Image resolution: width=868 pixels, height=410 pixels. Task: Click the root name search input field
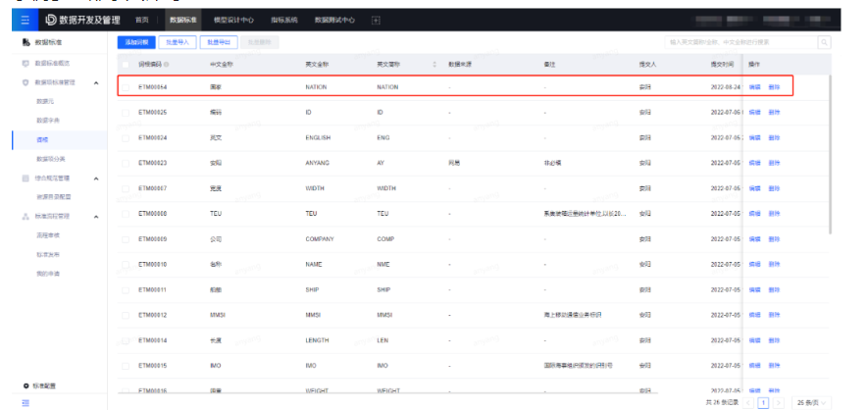(x=741, y=42)
